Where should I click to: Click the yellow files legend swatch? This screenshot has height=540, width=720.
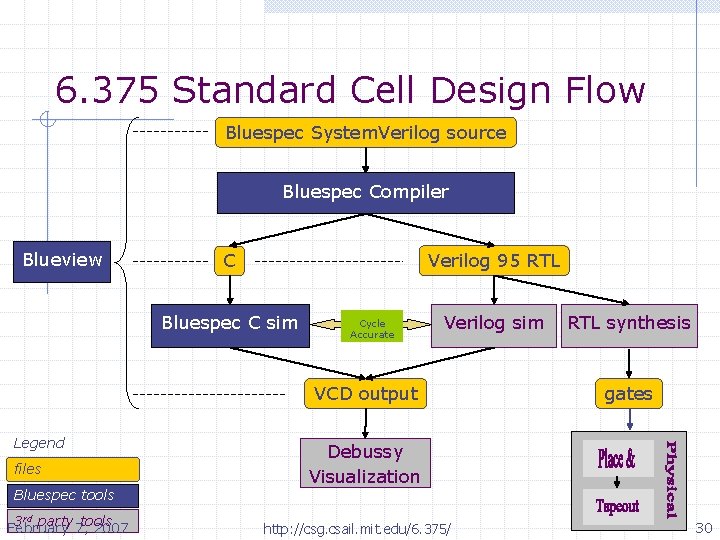click(73, 469)
